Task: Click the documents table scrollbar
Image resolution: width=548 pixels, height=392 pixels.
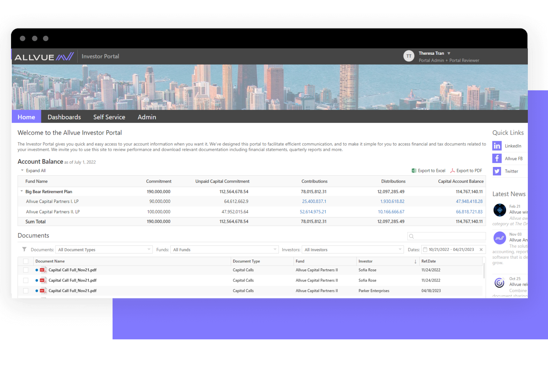Action: click(484, 270)
